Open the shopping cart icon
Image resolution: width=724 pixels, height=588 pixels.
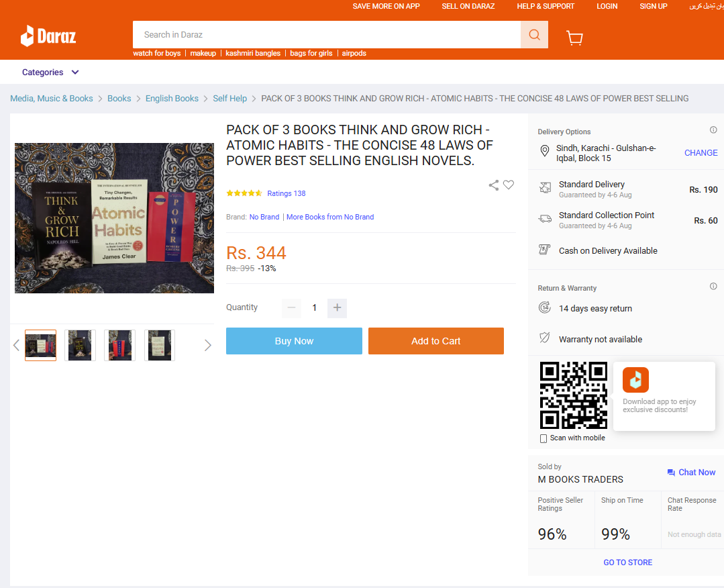tap(574, 38)
